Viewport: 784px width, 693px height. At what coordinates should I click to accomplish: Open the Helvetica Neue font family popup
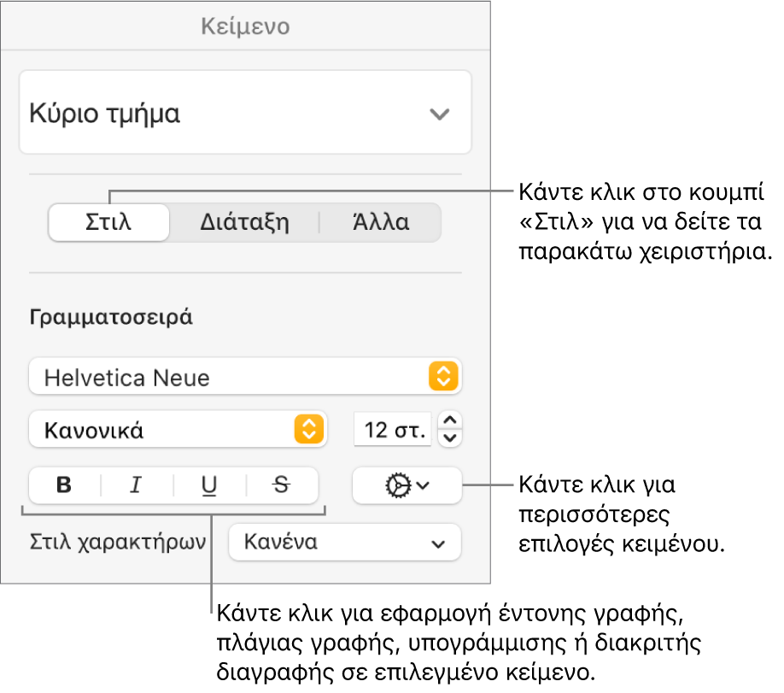pyautogui.click(x=245, y=376)
